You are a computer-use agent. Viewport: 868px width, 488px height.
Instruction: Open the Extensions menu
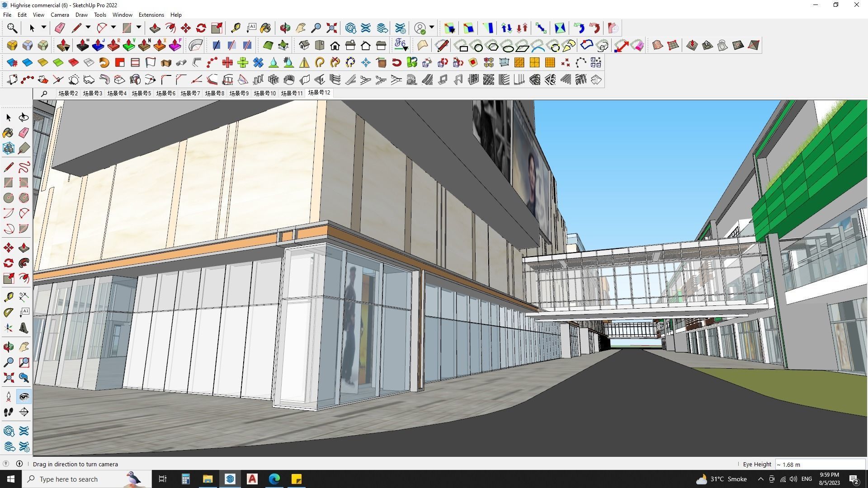point(151,15)
